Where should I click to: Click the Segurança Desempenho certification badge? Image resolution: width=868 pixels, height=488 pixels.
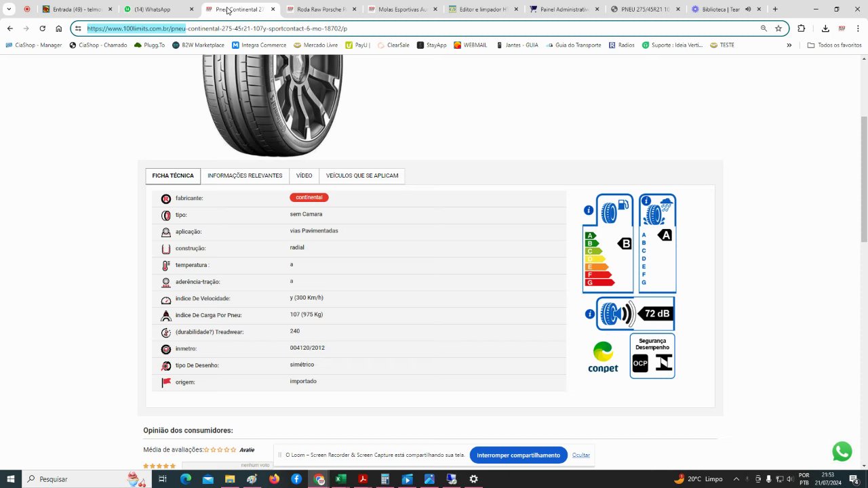coord(652,356)
